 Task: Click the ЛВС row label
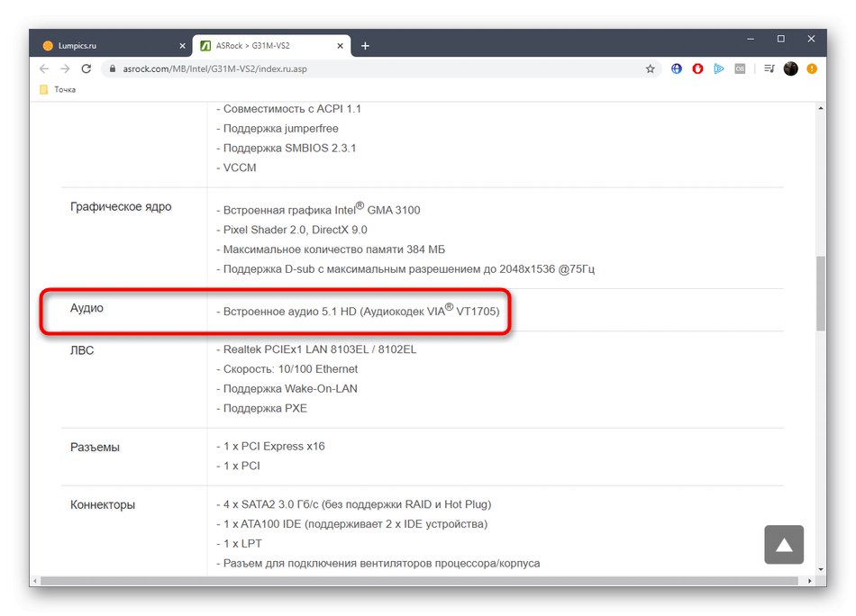pyautogui.click(x=82, y=350)
